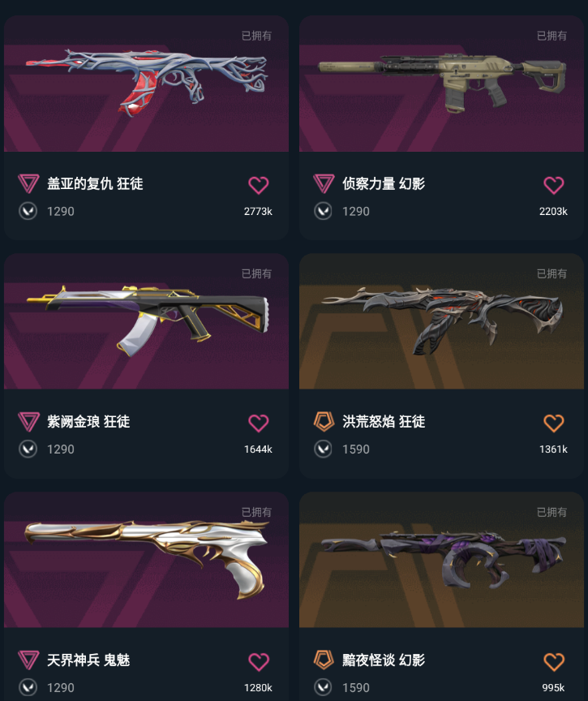Click the orange pentagon tier icon of 洪荒怒焰
588x701 pixels.
pyautogui.click(x=324, y=421)
